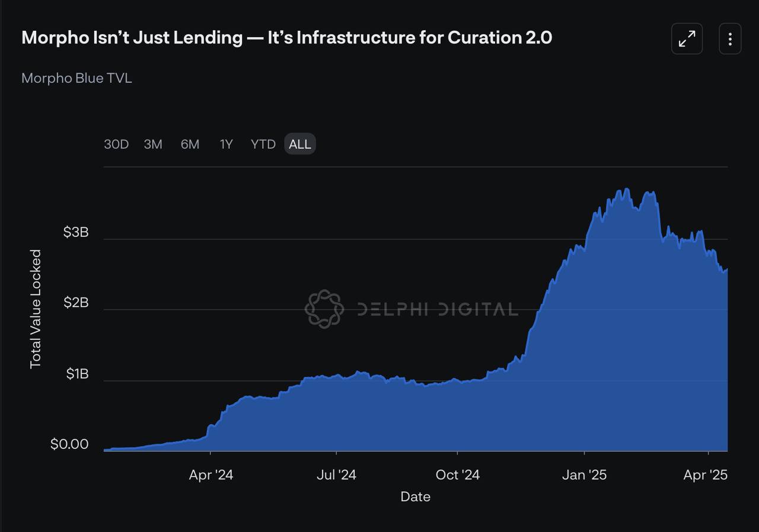
Task: Open the three-dot options menu
Action: pos(730,39)
